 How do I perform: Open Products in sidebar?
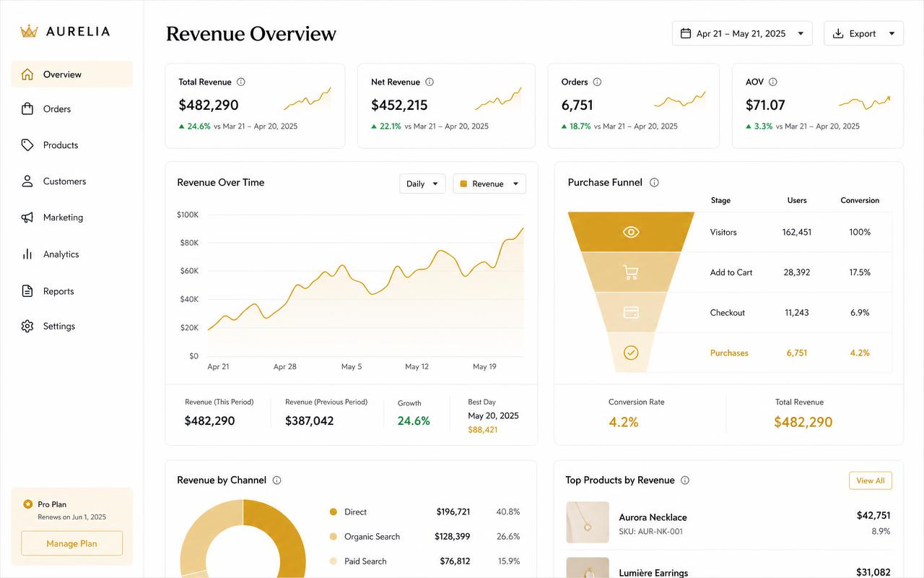pyautogui.click(x=71, y=145)
